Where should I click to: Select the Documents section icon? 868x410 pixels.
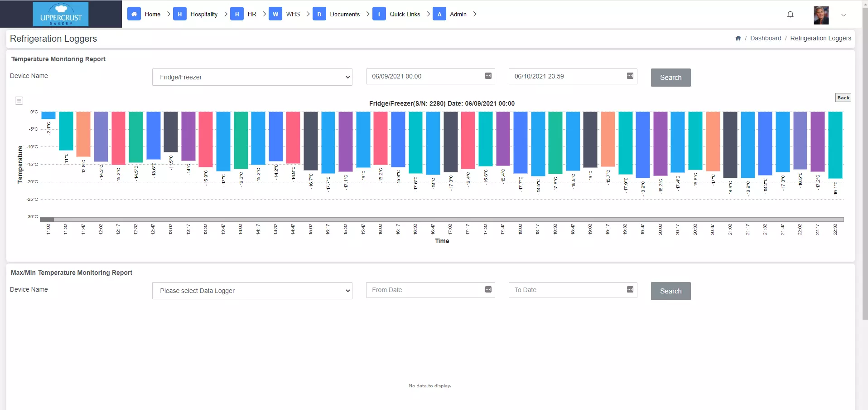coord(319,14)
